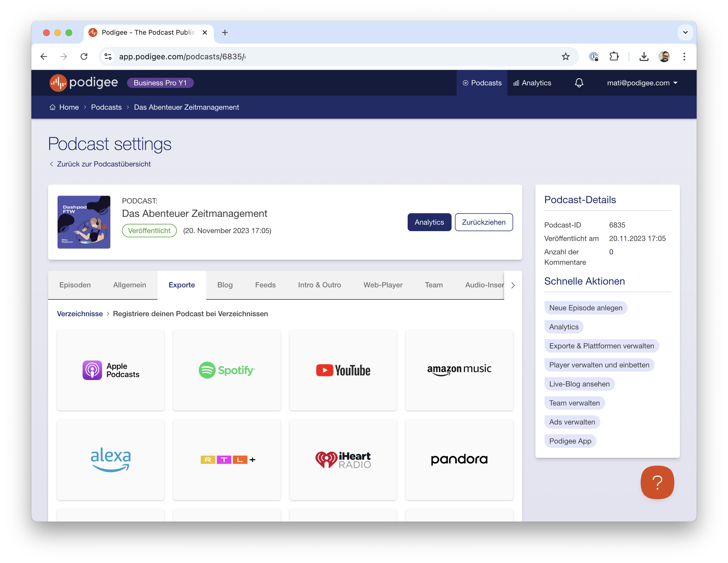Reload the current page

[x=84, y=56]
